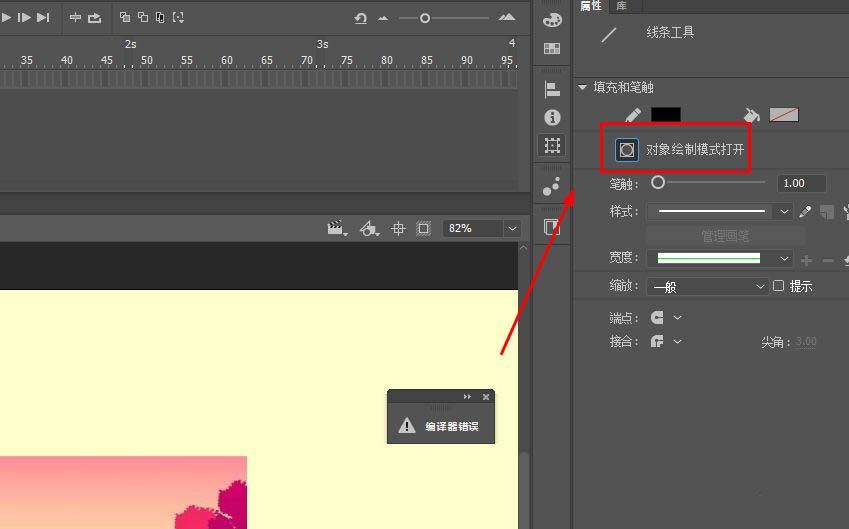Click the center stage crosshair icon
The height and width of the screenshot is (529, 849).
tap(398, 229)
